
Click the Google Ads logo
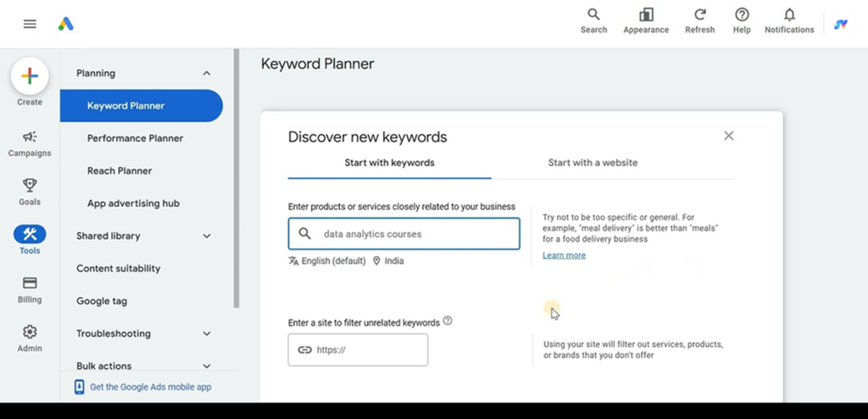(x=66, y=24)
